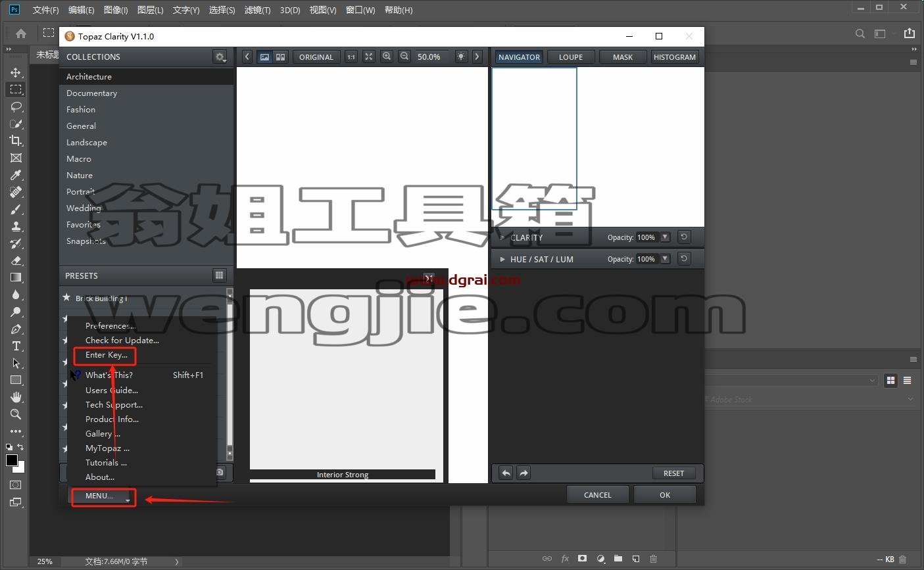Screen dimensions: 924x570
Task: Toggle the ORIGINAL preview button
Action: [316, 57]
